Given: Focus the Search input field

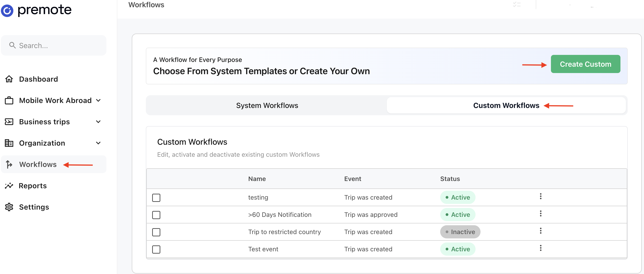Looking at the screenshot, I should 54,46.
